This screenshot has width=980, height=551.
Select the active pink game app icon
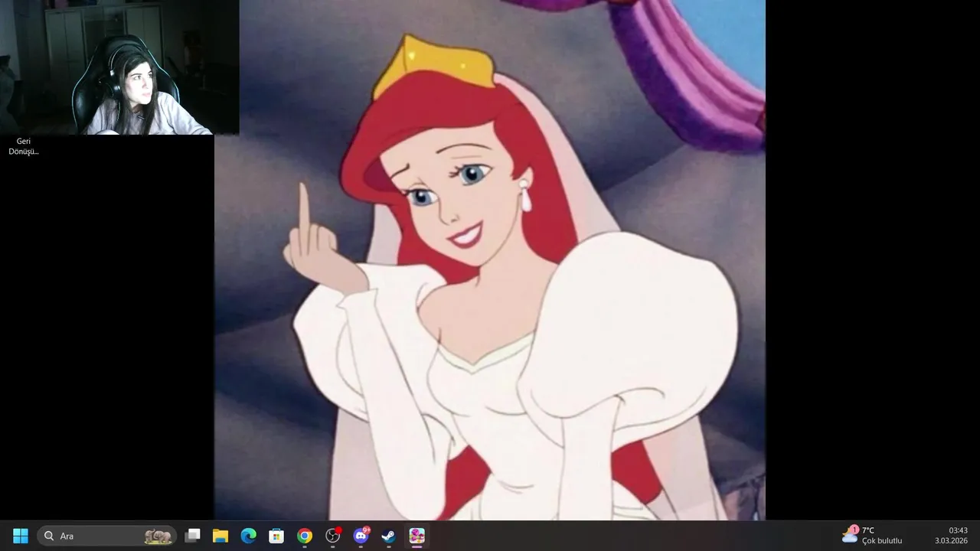point(416,536)
